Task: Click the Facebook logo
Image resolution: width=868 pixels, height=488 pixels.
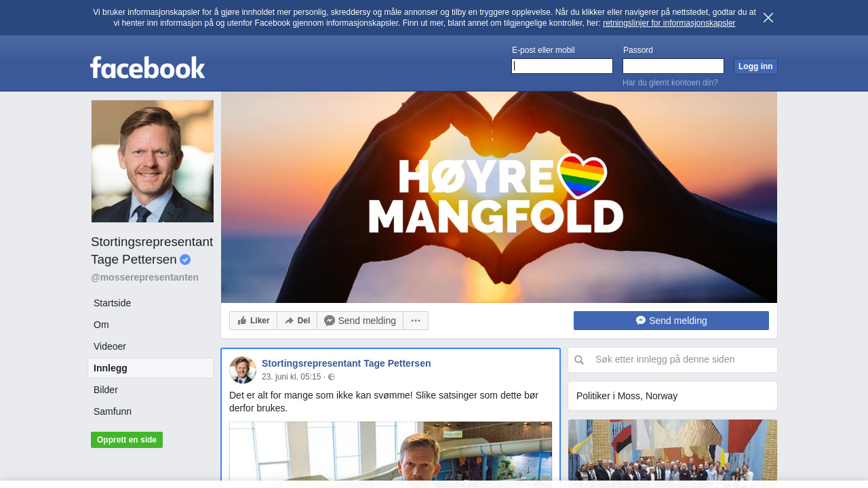Action: 147,67
